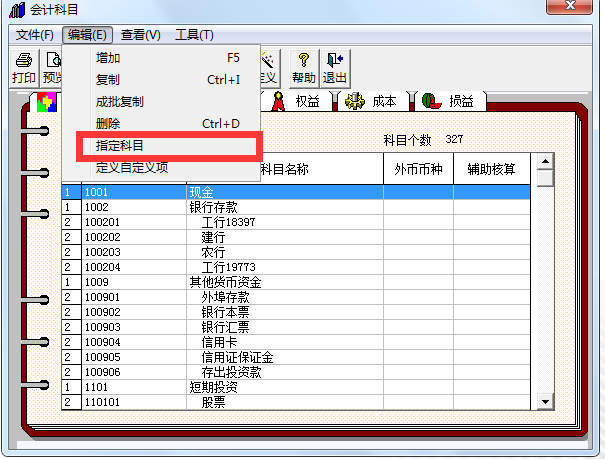
Task: Click the colorful tab icon at far left
Action: tap(47, 102)
